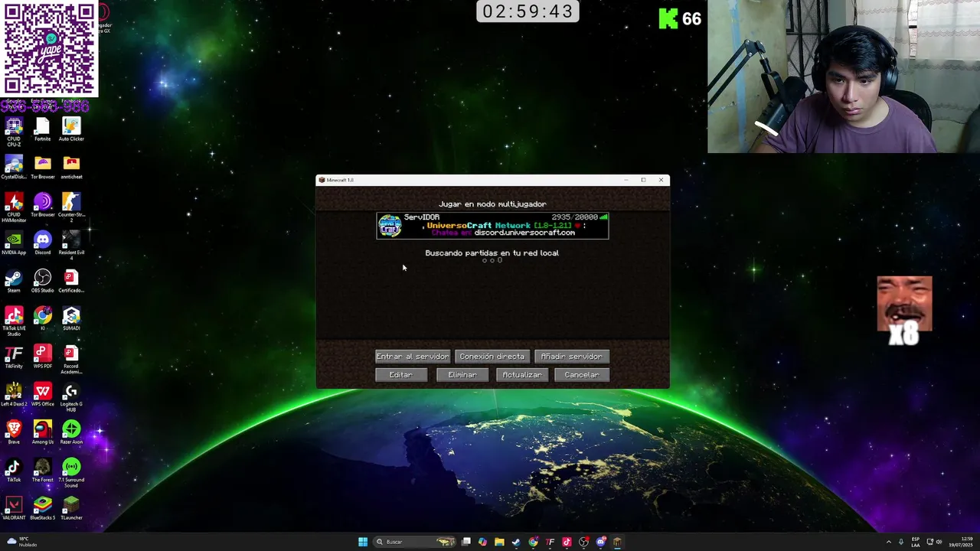Open the anticheat folder on desktop
The image size is (980, 551).
click(x=71, y=168)
